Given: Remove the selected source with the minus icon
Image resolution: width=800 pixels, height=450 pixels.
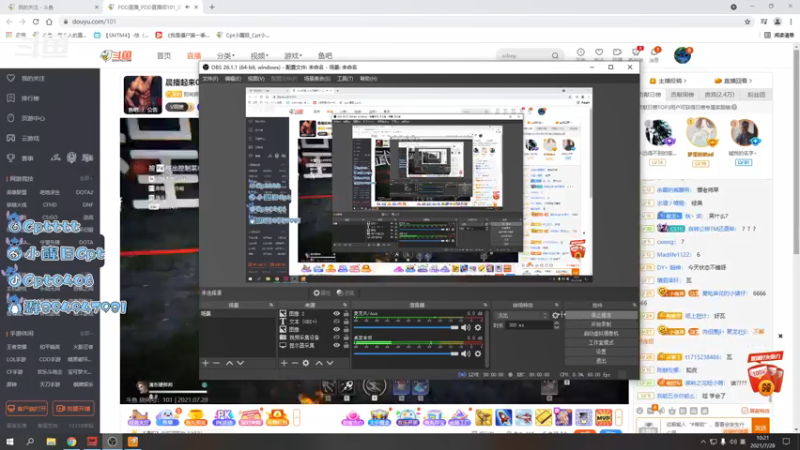Looking at the screenshot, I should [x=295, y=363].
